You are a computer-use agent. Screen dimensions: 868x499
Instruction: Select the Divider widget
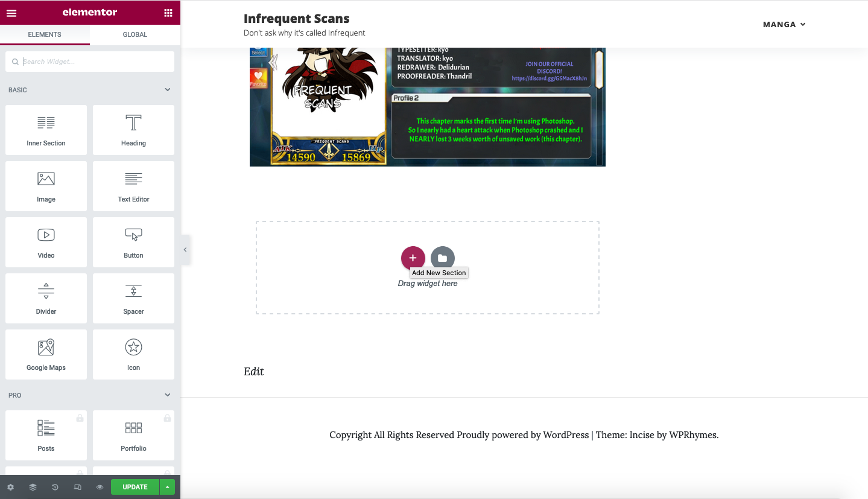point(46,298)
